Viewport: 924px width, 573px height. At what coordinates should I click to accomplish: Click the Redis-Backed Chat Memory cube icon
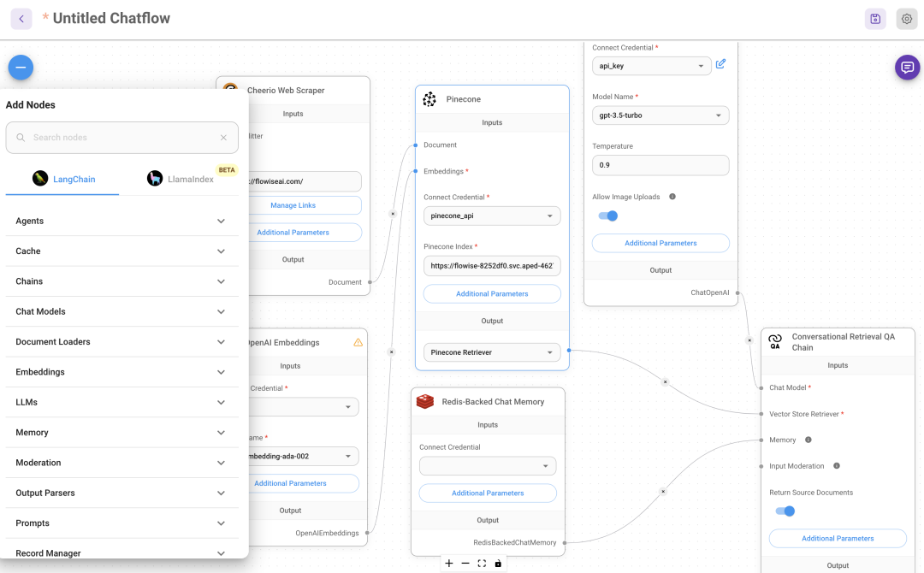pyautogui.click(x=425, y=400)
